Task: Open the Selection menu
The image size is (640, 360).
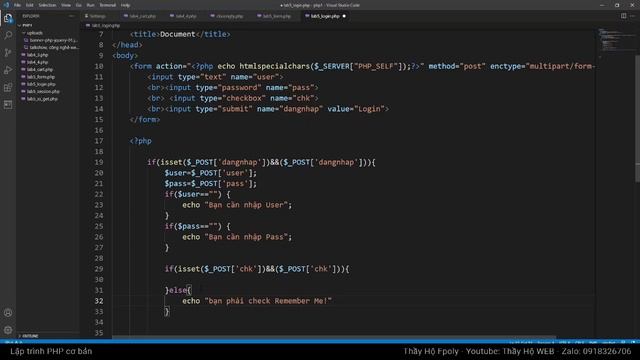Action: tap(47, 5)
